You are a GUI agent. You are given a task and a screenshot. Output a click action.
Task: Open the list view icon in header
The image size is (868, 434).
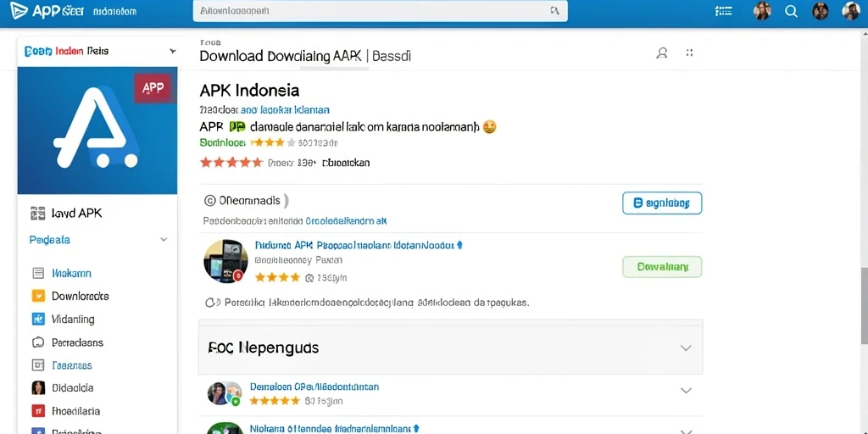point(723,11)
